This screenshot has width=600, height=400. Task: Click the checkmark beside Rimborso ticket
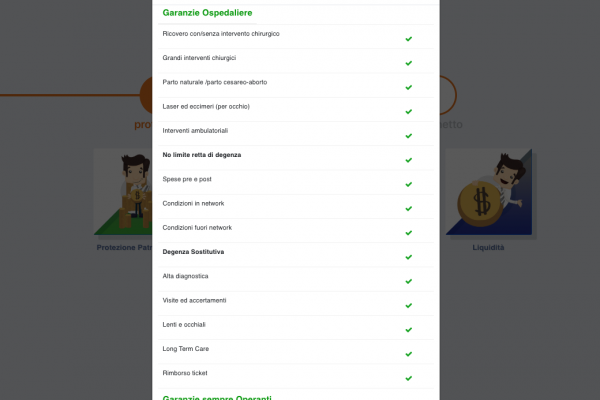click(x=409, y=379)
